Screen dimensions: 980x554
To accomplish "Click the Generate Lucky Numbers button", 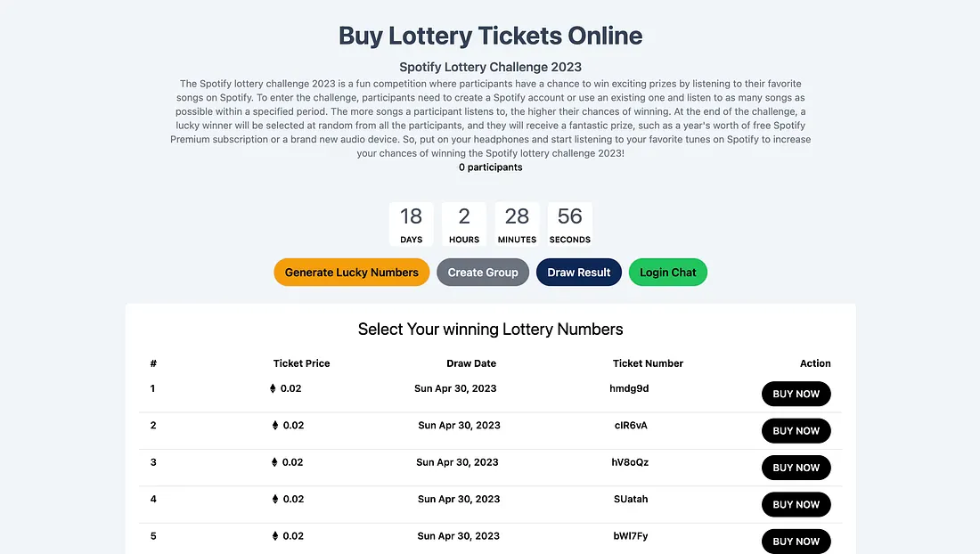I will click(351, 273).
